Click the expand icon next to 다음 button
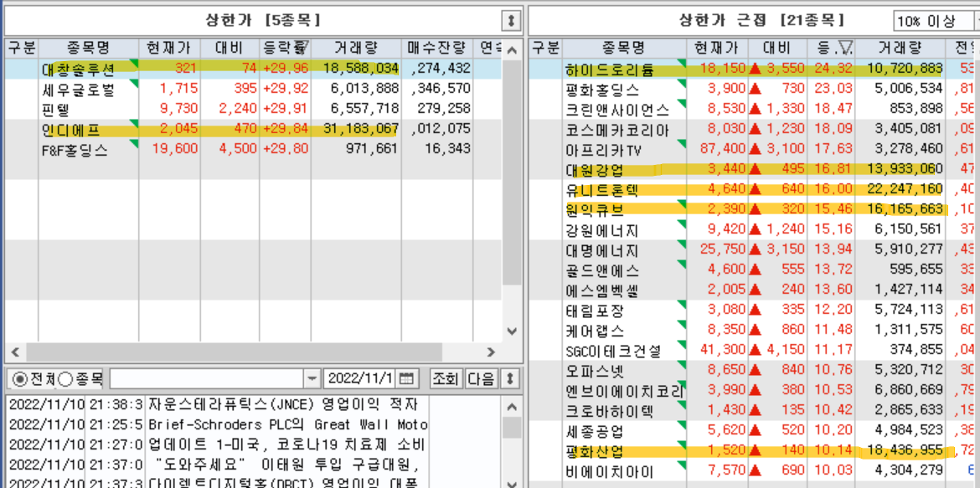Image resolution: width=980 pixels, height=488 pixels. pos(511,378)
